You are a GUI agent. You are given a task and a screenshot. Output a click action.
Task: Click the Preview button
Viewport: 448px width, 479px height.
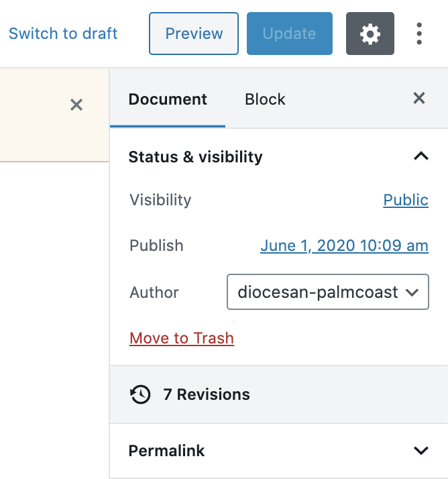point(194,34)
